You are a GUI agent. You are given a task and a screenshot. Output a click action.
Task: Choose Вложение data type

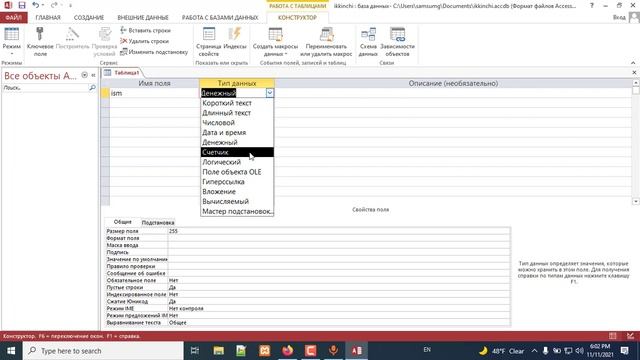(237, 191)
